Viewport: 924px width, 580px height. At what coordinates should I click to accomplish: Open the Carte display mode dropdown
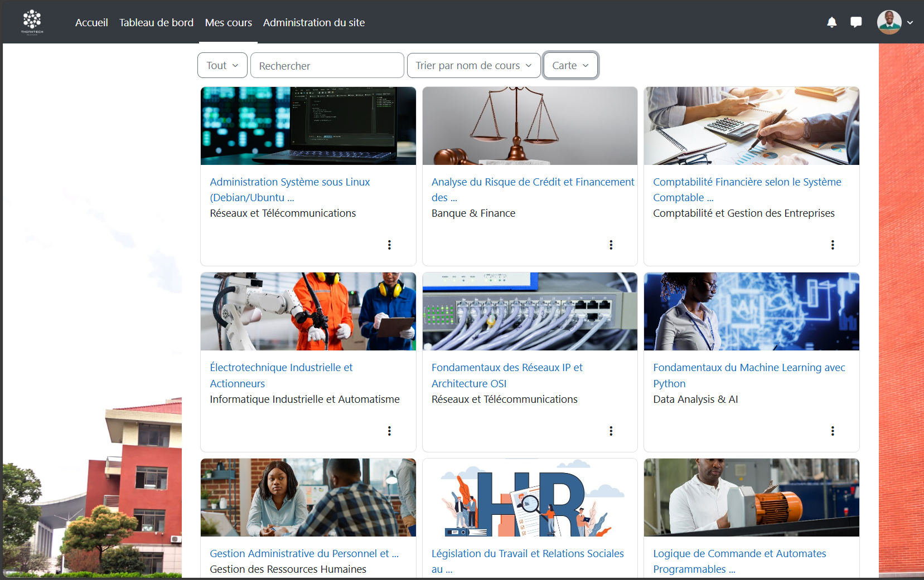point(570,66)
